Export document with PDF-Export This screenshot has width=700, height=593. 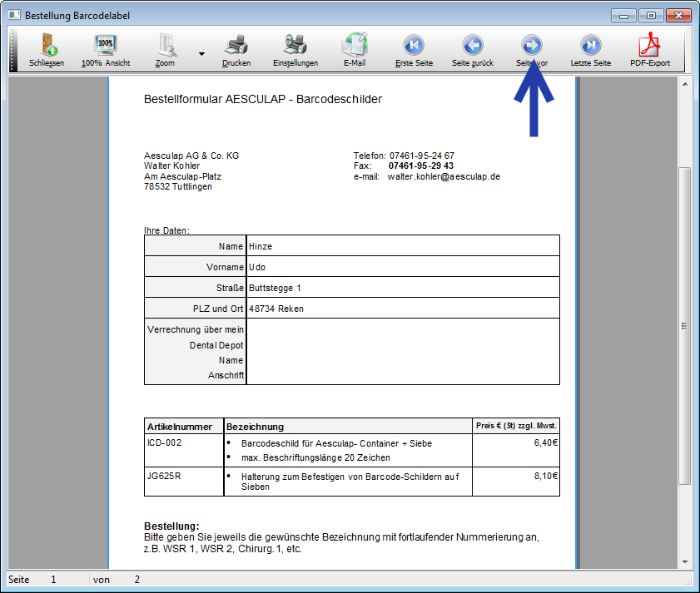[x=650, y=50]
